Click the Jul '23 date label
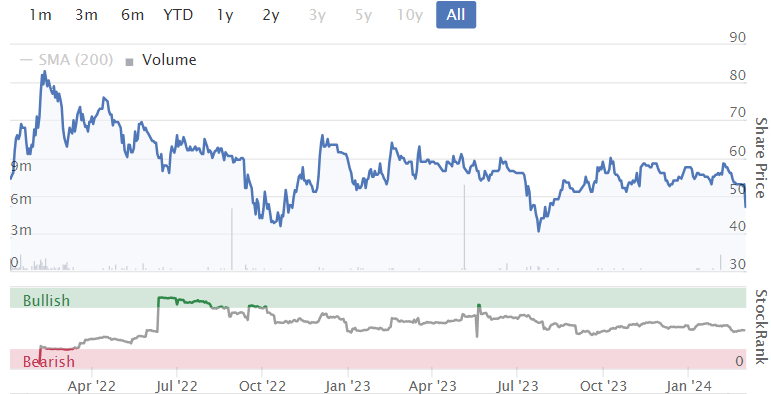The width and height of the screenshot is (771, 394). [x=517, y=386]
